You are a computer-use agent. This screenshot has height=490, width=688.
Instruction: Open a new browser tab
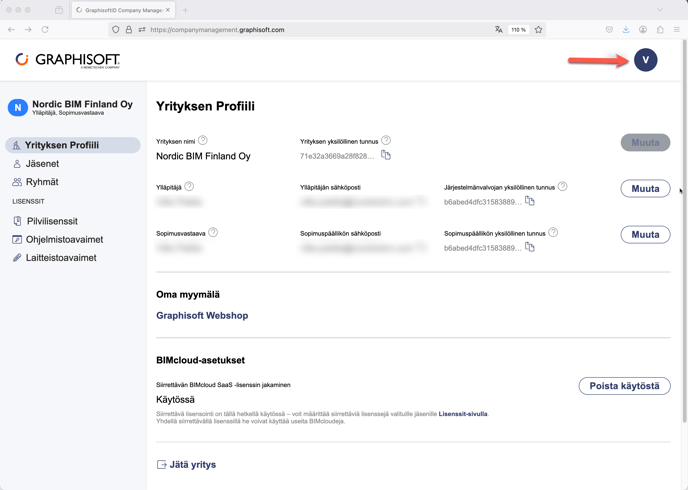tap(185, 10)
